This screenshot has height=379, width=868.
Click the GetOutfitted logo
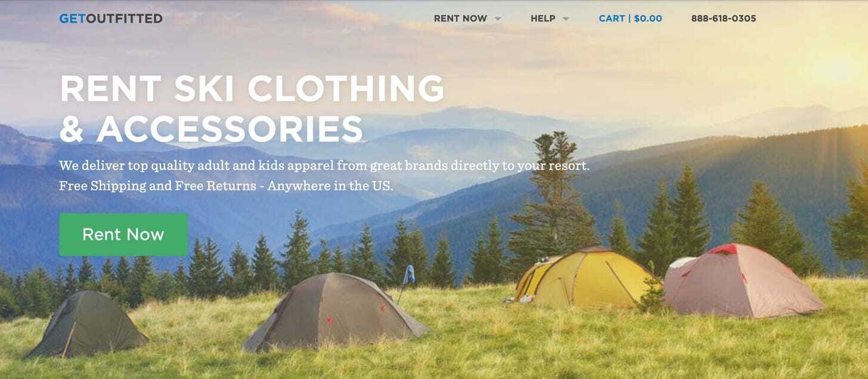coord(111,19)
